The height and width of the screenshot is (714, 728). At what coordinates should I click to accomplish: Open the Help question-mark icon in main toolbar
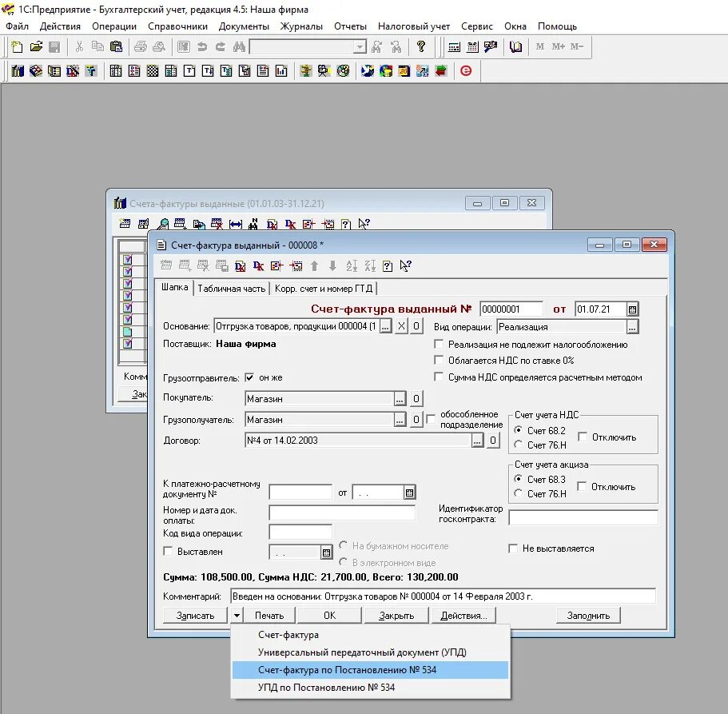[420, 46]
